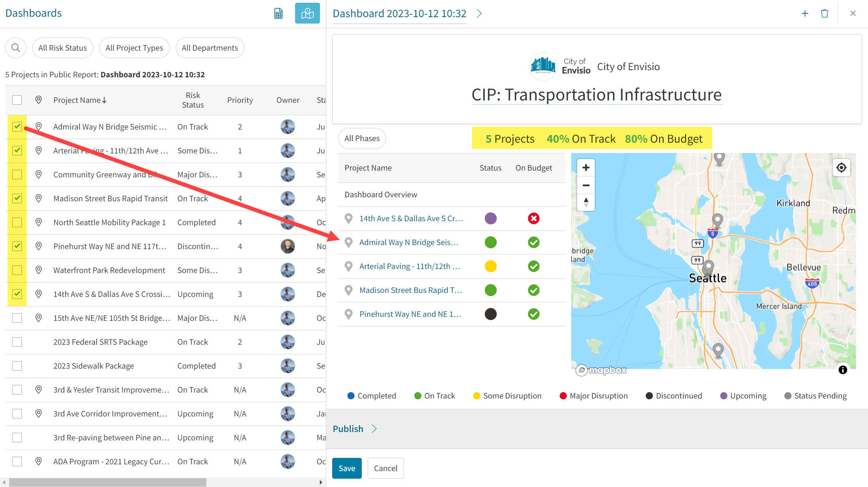
Task: Add a new dashboard with the plus icon
Action: 805,13
